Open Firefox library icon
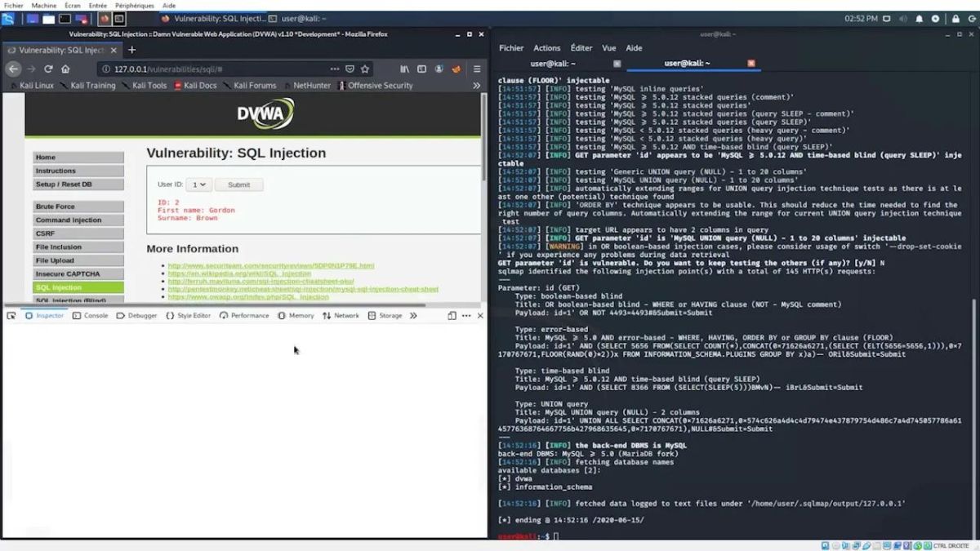This screenshot has height=551, width=980. (x=404, y=69)
